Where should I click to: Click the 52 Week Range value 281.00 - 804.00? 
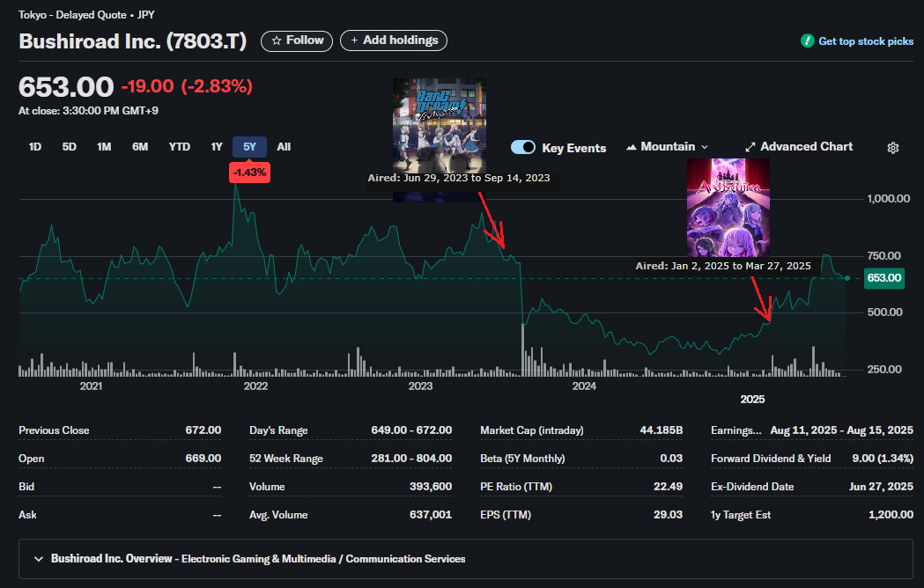coord(411,459)
